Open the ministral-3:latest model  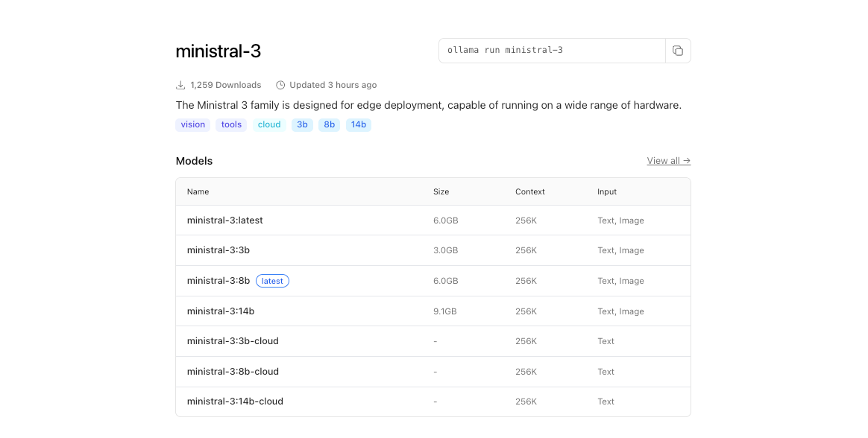point(224,220)
